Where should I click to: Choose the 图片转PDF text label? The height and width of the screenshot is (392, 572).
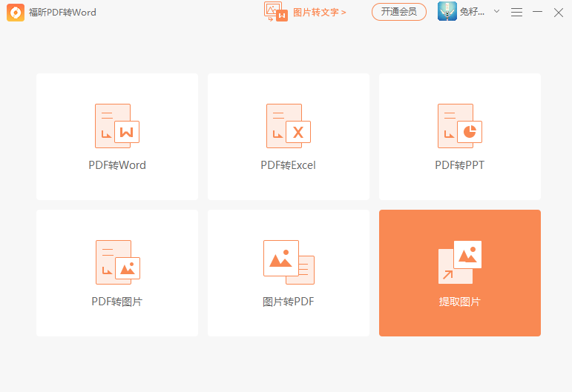pos(288,302)
